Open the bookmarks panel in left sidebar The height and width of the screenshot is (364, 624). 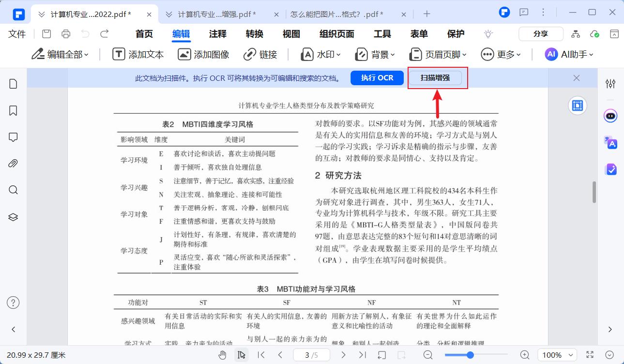pyautogui.click(x=13, y=110)
